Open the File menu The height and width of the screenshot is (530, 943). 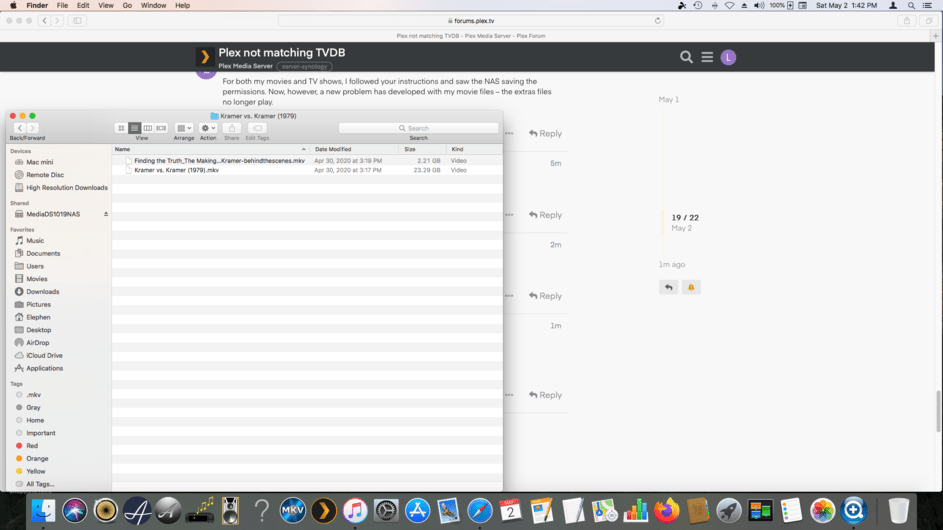(63, 5)
